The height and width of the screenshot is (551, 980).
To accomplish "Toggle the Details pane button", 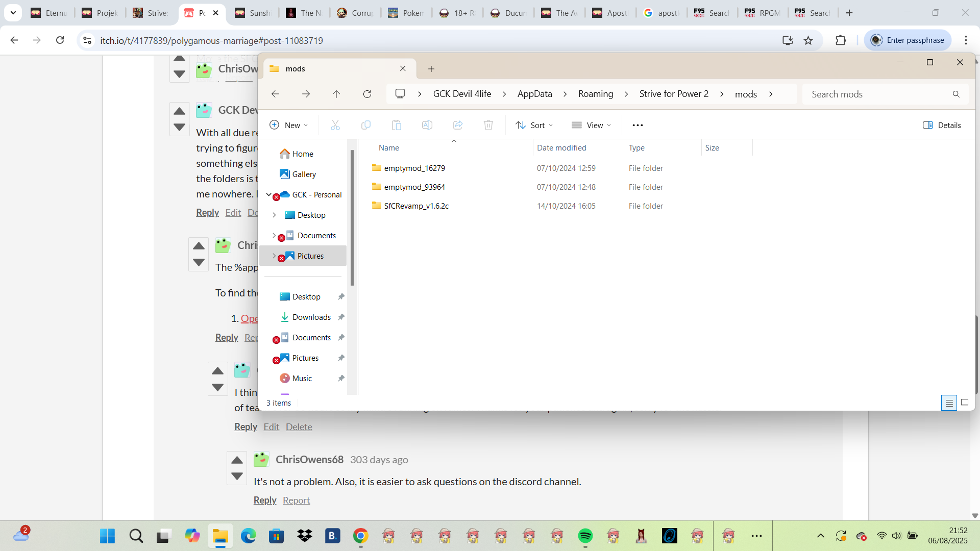I will (942, 125).
